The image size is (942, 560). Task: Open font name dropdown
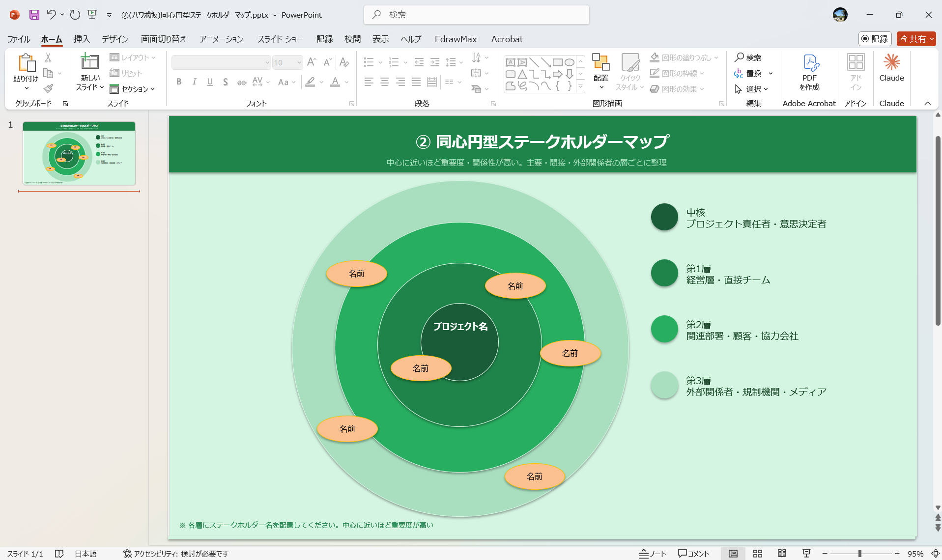click(267, 62)
